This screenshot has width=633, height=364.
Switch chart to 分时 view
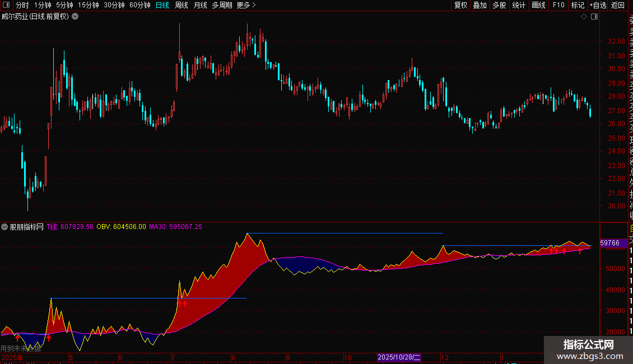pyautogui.click(x=22, y=5)
